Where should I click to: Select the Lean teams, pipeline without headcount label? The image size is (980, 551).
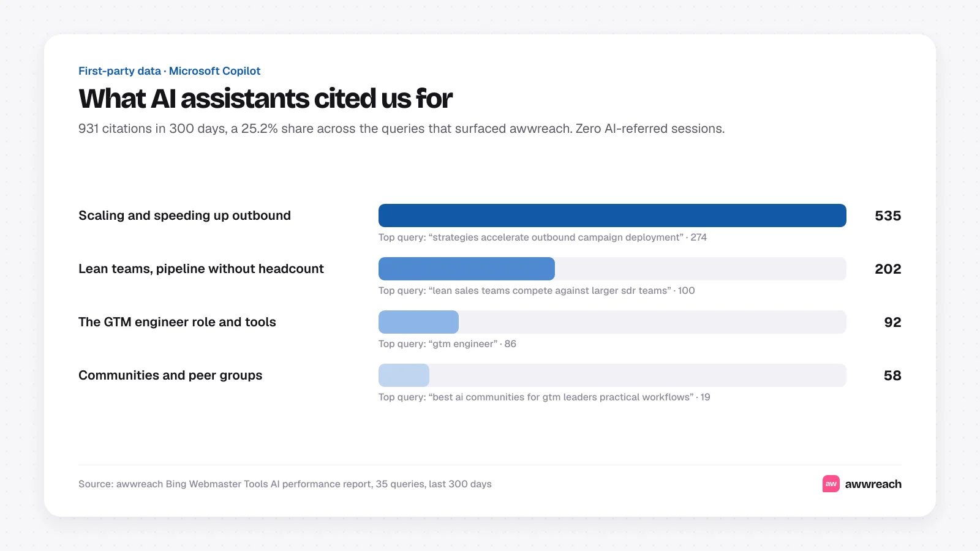coord(201,269)
